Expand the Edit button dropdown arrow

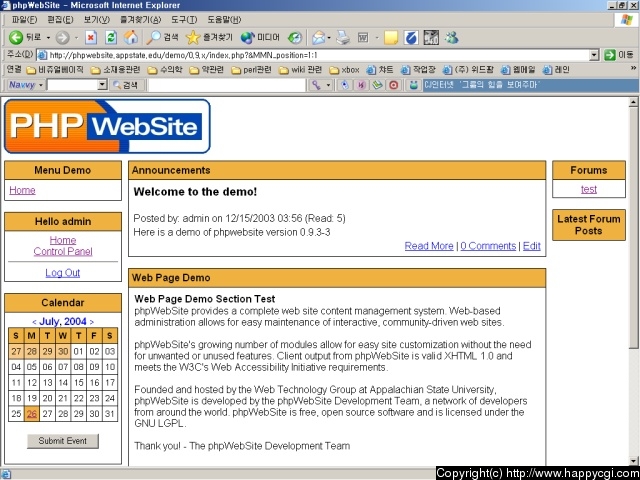[377, 38]
